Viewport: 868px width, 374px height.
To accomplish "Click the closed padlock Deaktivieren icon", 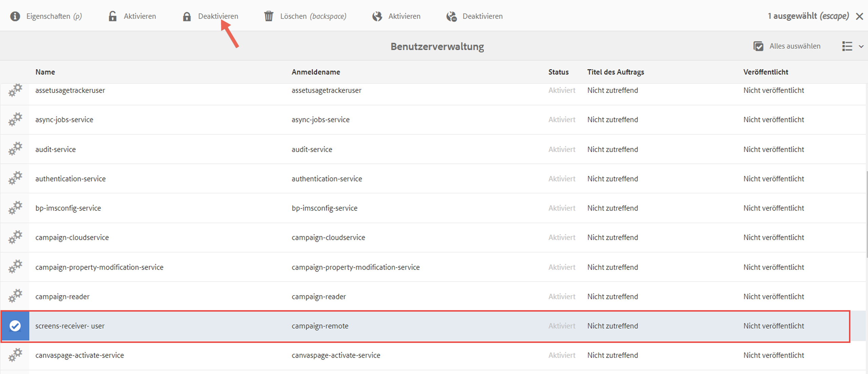I will click(187, 16).
